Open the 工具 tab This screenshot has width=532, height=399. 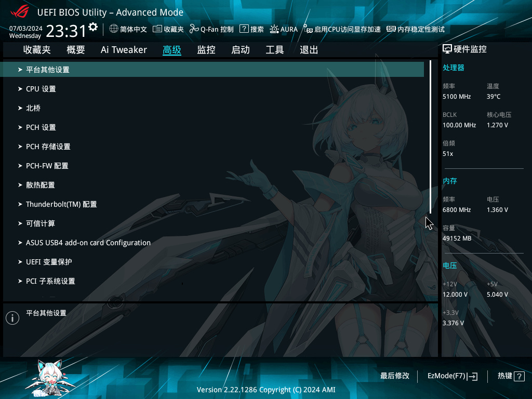click(x=275, y=50)
